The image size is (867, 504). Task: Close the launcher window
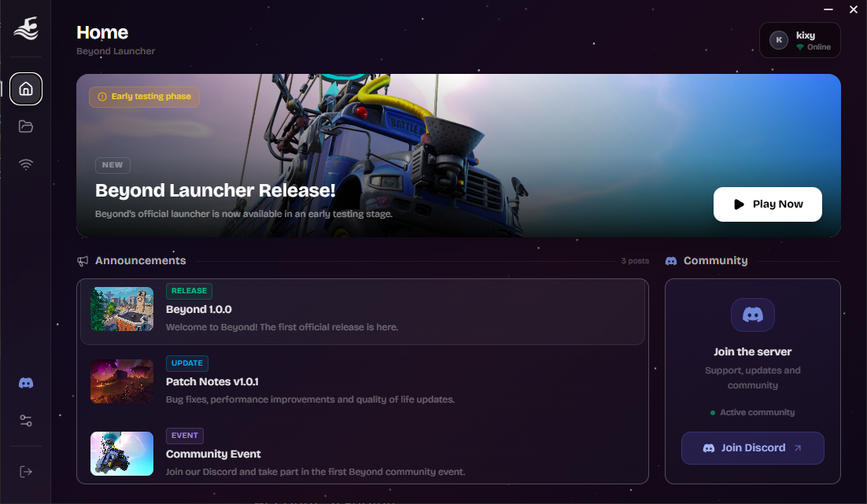click(853, 9)
